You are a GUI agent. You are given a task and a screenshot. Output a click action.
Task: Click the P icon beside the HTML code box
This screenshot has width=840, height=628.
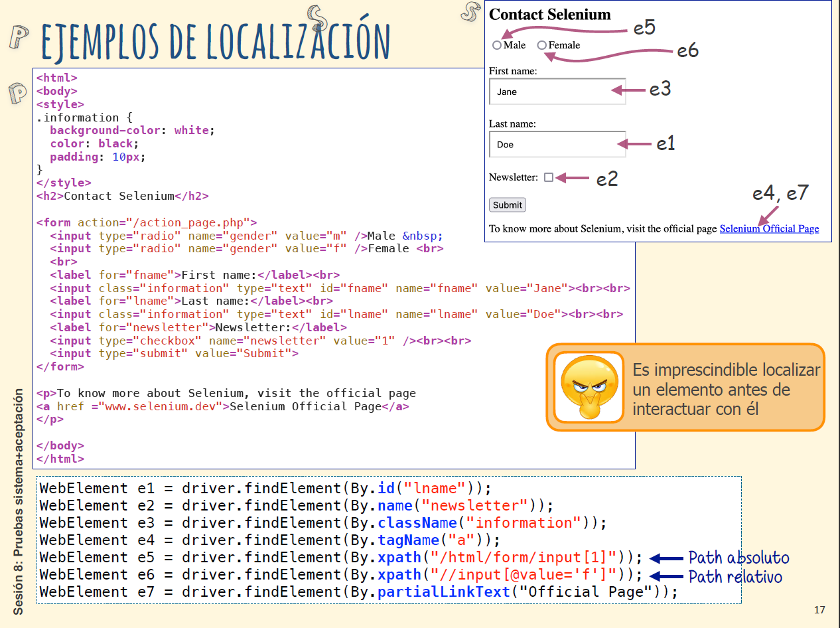[18, 94]
